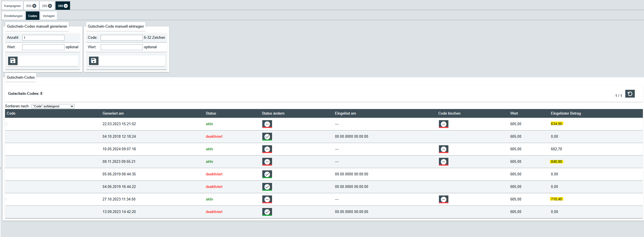Focus the Code input field
Image resolution: width=644 pixels, height=237 pixels.
pos(122,38)
